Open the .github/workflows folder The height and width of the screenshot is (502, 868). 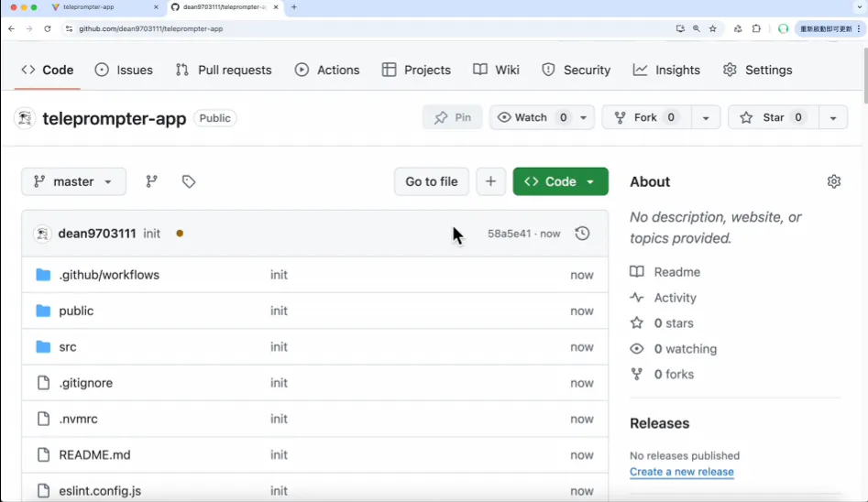coord(109,275)
